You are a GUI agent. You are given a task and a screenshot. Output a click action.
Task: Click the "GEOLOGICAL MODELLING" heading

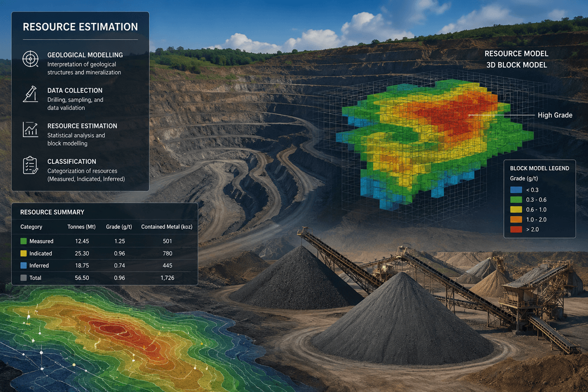point(85,55)
